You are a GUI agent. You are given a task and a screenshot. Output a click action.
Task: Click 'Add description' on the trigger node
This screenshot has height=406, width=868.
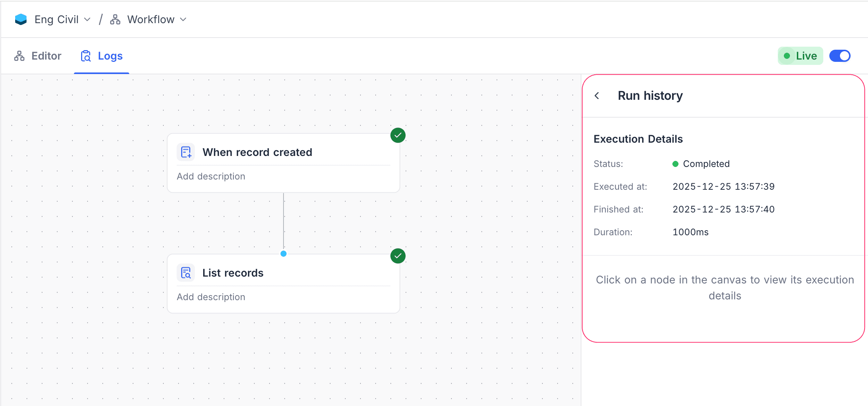tap(211, 176)
